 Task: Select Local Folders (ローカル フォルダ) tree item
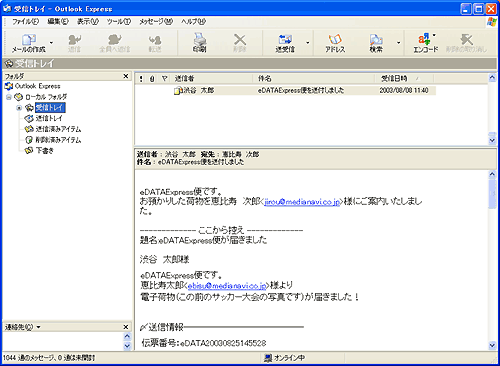pyautogui.click(x=46, y=97)
